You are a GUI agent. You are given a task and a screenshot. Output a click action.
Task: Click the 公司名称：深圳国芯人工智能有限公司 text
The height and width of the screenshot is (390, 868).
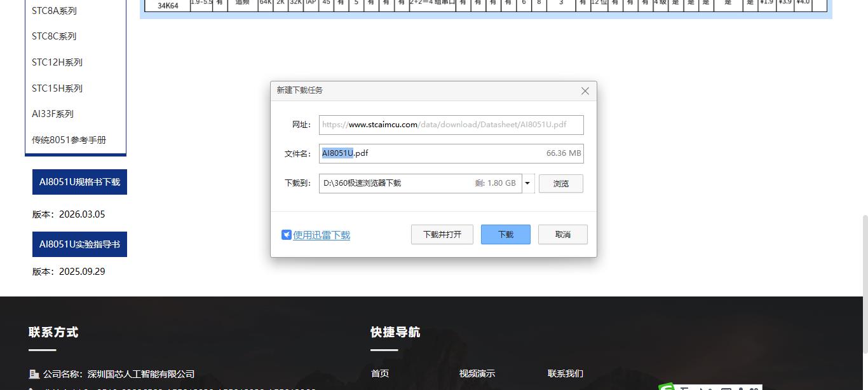pos(119,374)
